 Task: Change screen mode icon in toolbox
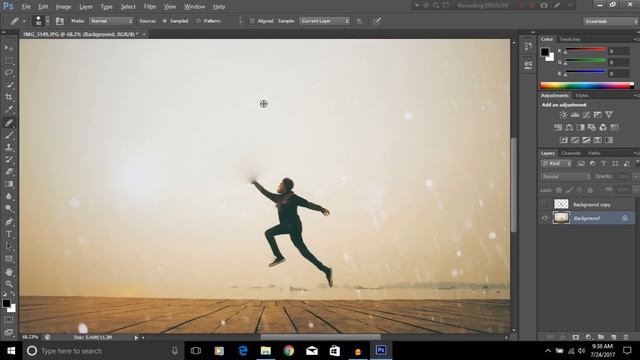point(9,332)
